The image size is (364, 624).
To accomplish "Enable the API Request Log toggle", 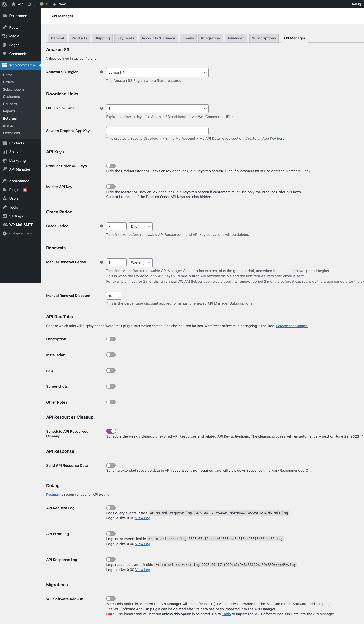I will (111, 508).
